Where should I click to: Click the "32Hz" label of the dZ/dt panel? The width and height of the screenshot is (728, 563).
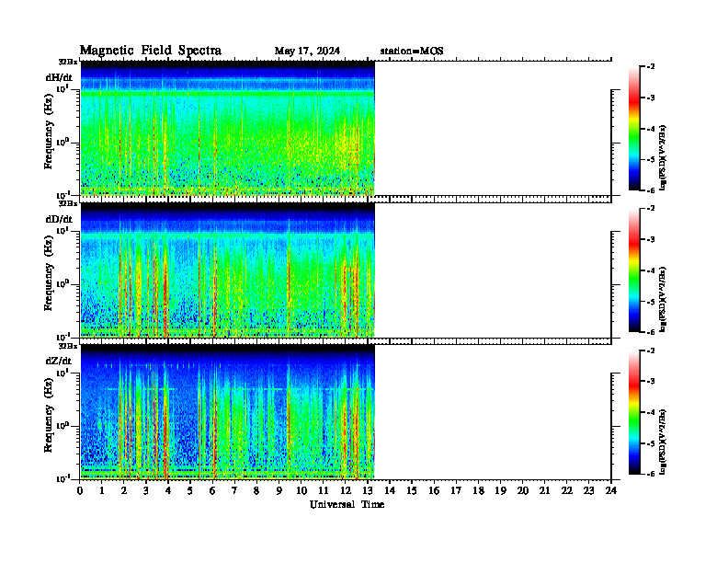pyautogui.click(x=68, y=346)
